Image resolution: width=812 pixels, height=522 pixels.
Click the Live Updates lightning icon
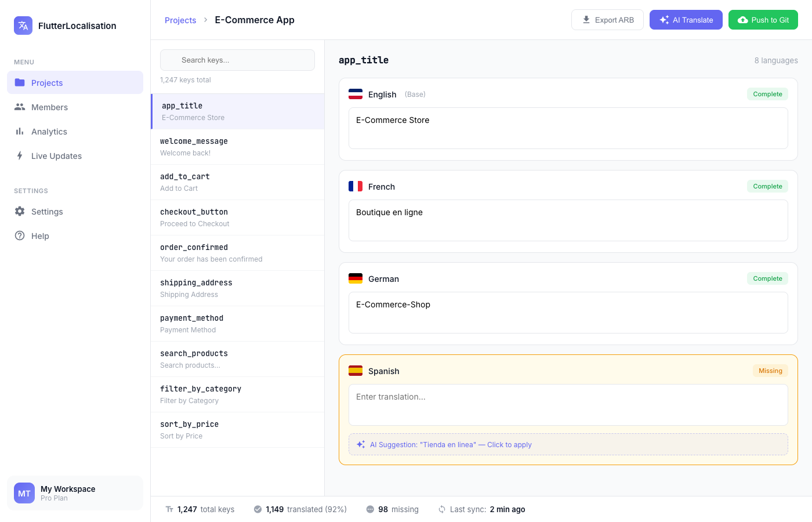pyautogui.click(x=20, y=155)
